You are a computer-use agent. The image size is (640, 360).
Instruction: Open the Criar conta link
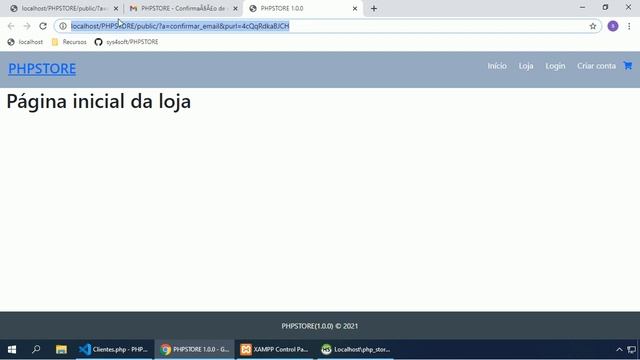(596, 66)
